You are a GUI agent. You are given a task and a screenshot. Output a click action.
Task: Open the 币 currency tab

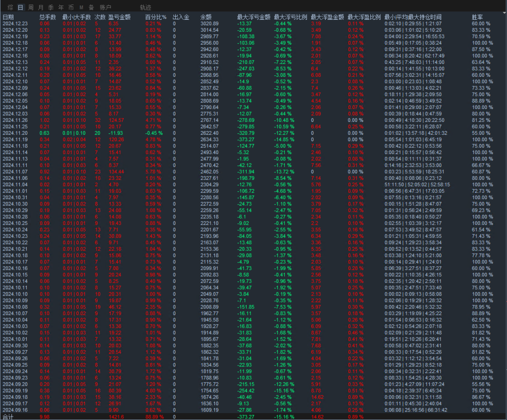71,7
